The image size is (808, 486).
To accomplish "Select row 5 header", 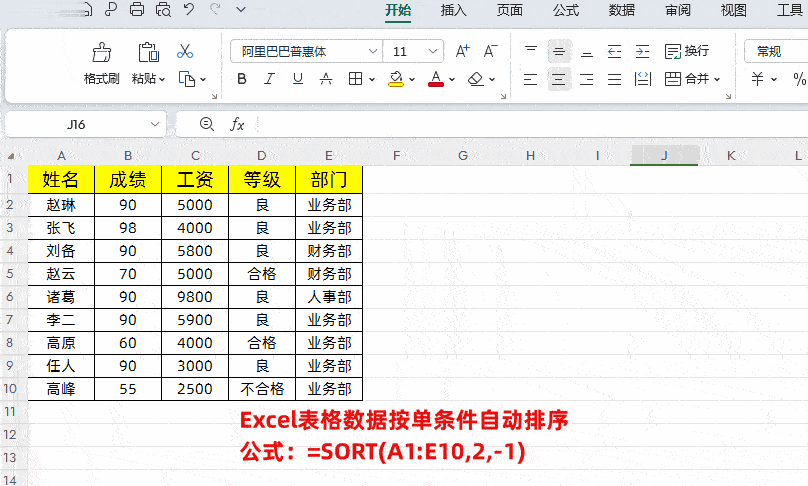I will (x=10, y=273).
